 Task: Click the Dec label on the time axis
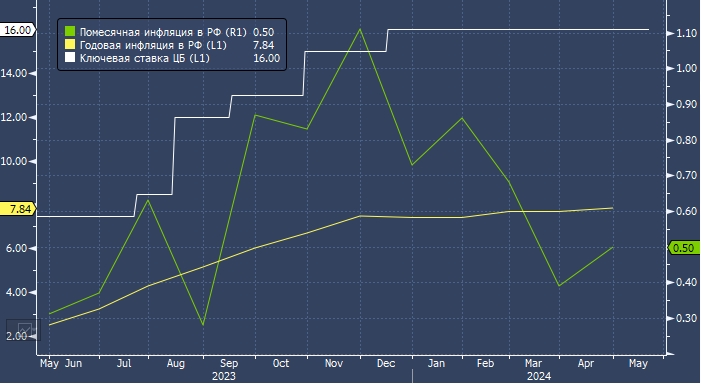386,363
